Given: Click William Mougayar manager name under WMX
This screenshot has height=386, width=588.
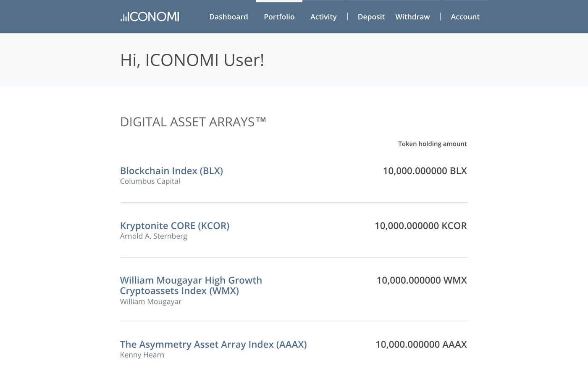Looking at the screenshot, I should [151, 302].
